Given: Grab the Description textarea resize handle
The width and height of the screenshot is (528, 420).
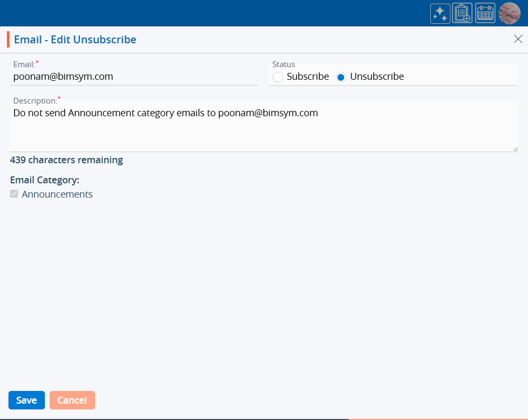Looking at the screenshot, I should click(x=515, y=149).
